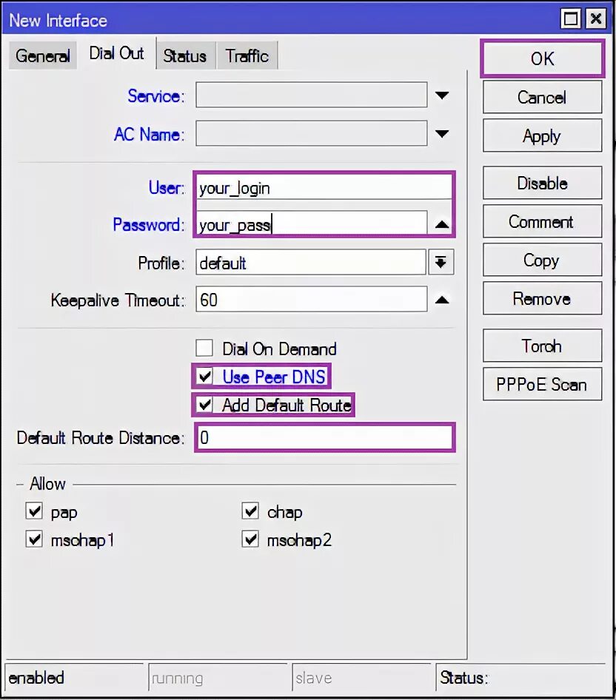Viewport: 616px width, 700px height.
Task: Start a PPPoE Scan
Action: 542,384
